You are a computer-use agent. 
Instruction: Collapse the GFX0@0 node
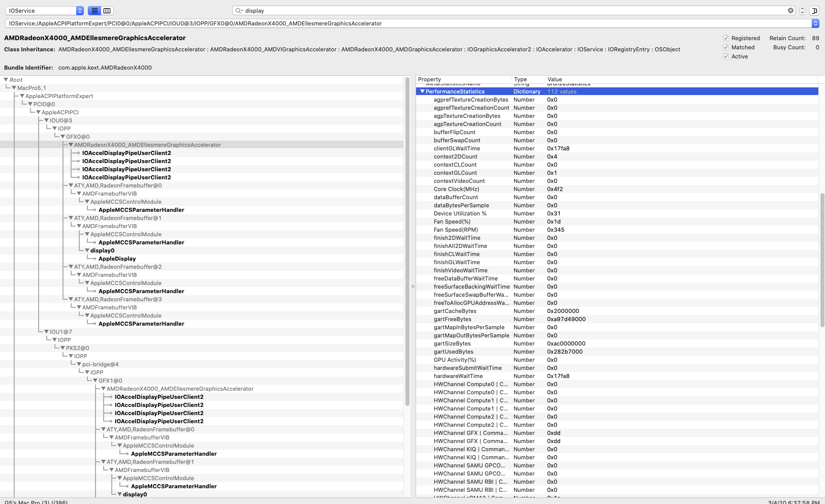62,137
